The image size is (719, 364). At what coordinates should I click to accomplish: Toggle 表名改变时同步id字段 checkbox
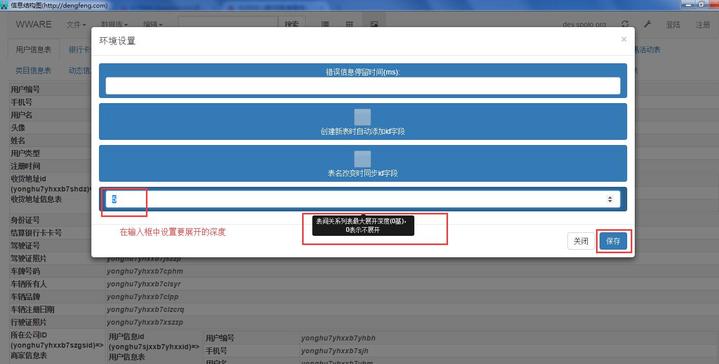[362, 159]
